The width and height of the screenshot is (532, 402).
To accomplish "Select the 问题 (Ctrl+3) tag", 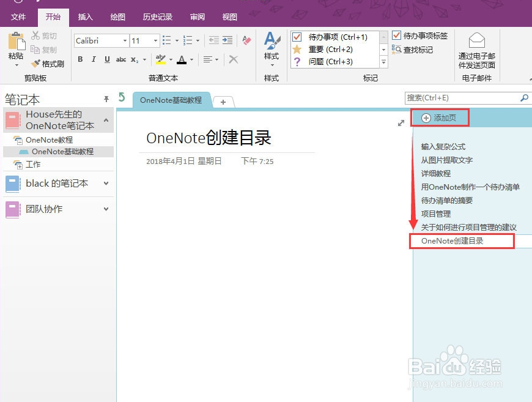I will click(x=335, y=62).
